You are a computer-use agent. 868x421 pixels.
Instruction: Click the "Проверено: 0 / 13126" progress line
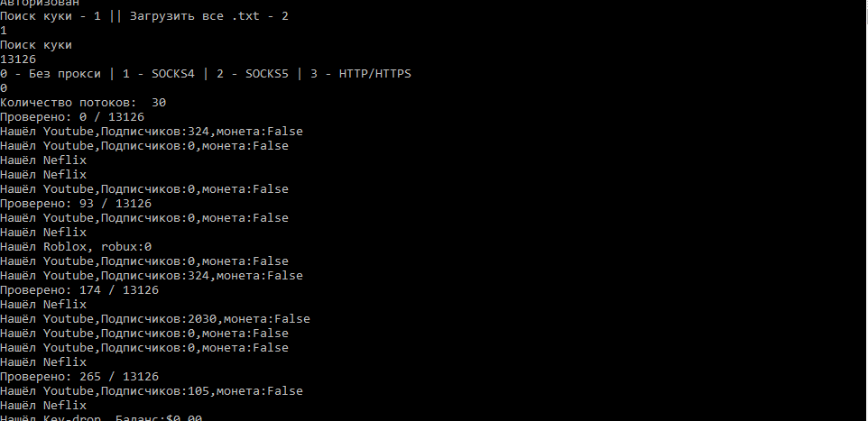pos(72,116)
